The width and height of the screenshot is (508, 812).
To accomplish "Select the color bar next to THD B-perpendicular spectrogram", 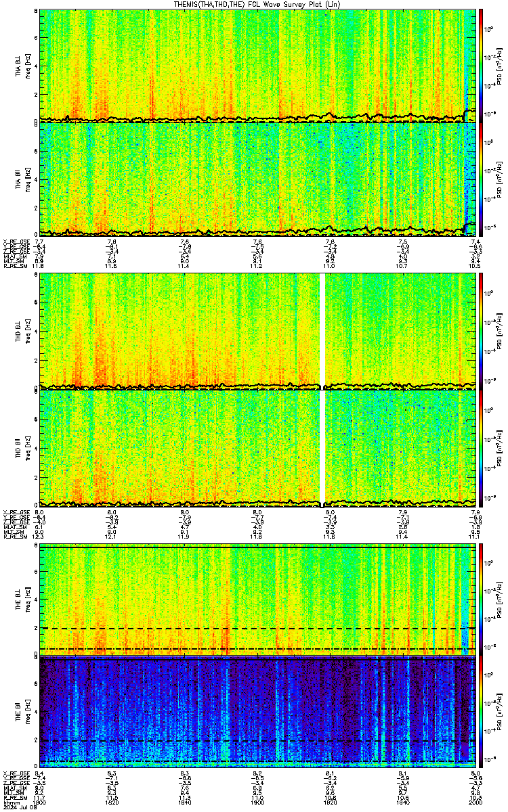I will coord(481,330).
